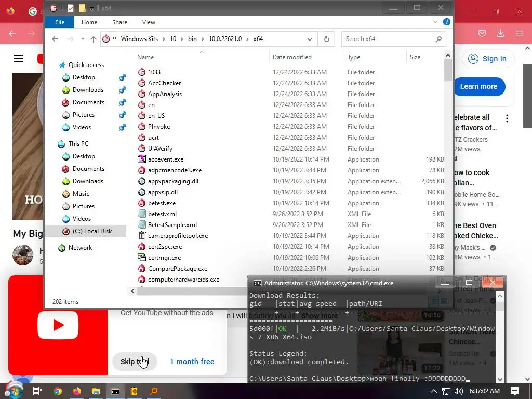Select BetestSample.xml file

tap(172, 225)
